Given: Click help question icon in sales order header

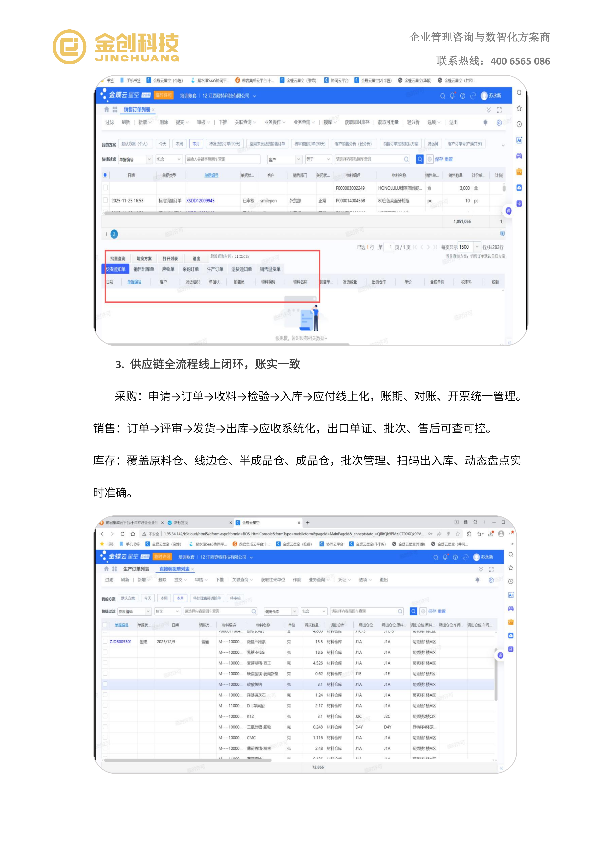Looking at the screenshot, I should tap(462, 96).
